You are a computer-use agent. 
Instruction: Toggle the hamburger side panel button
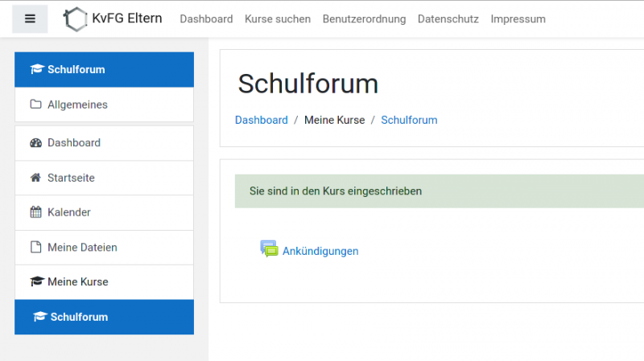(30, 18)
